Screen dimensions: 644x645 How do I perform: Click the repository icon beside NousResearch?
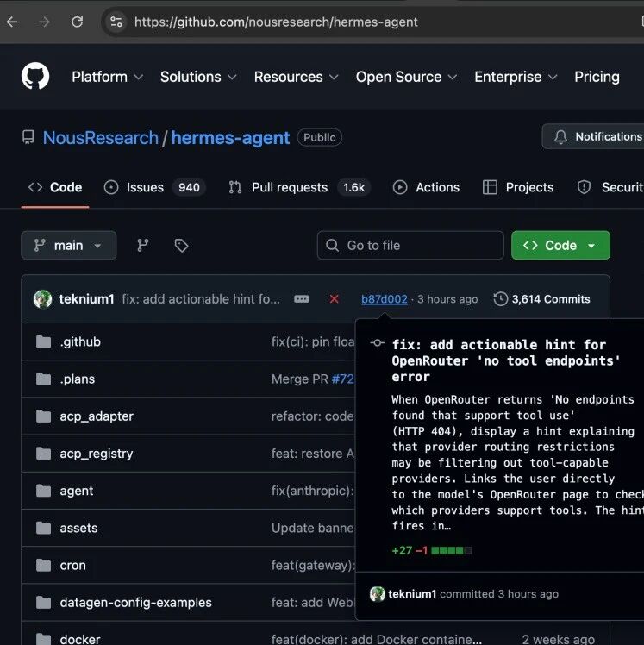(x=28, y=137)
